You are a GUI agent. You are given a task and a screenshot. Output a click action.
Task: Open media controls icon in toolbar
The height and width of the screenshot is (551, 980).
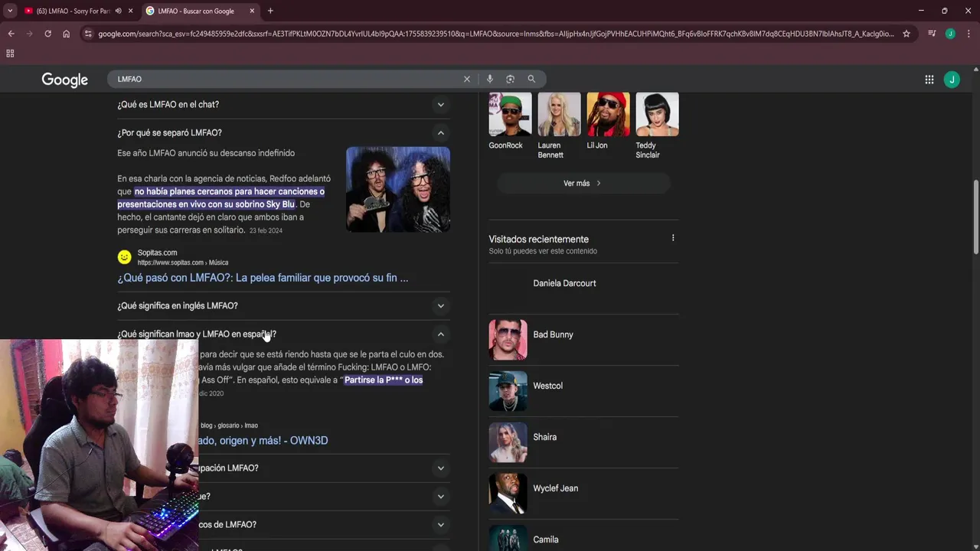pos(932,34)
